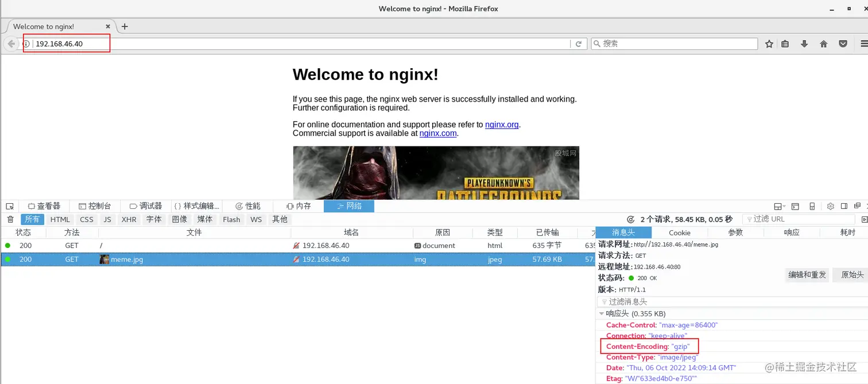Select the element picker tool in DevTools
The image size is (868, 384).
tap(9, 205)
